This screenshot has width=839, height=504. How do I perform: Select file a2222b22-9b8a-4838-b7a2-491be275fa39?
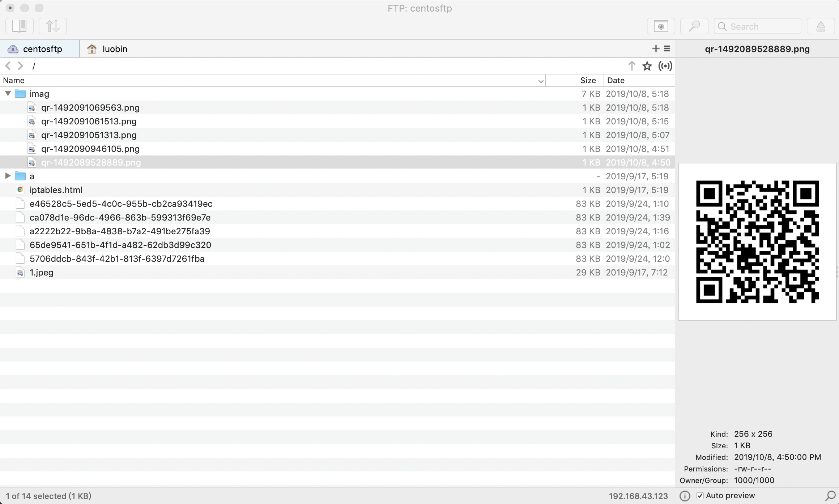120,231
